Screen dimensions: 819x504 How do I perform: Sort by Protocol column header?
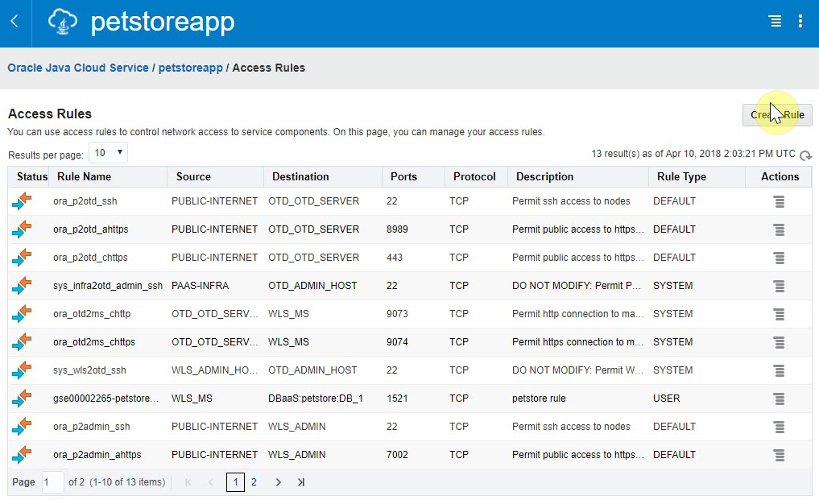coord(474,176)
